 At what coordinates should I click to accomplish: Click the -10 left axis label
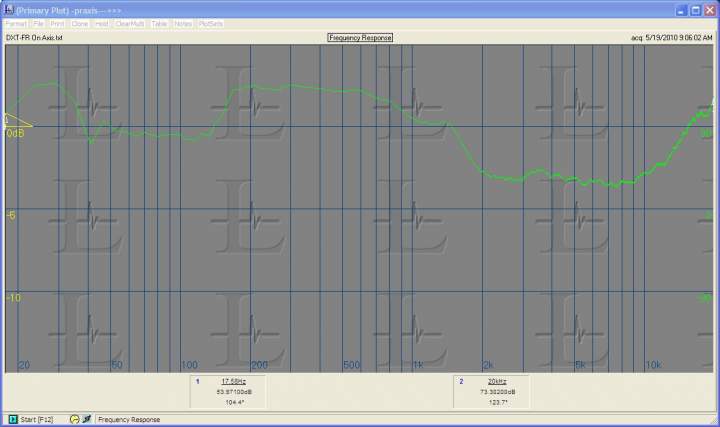[14, 298]
